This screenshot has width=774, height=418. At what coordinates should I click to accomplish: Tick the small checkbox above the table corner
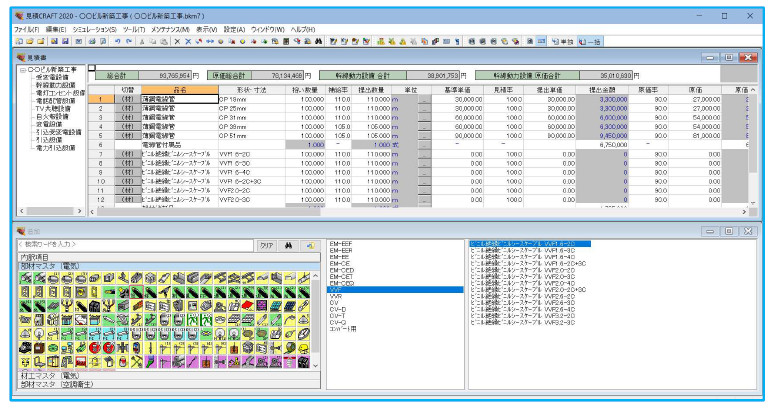click(x=92, y=68)
